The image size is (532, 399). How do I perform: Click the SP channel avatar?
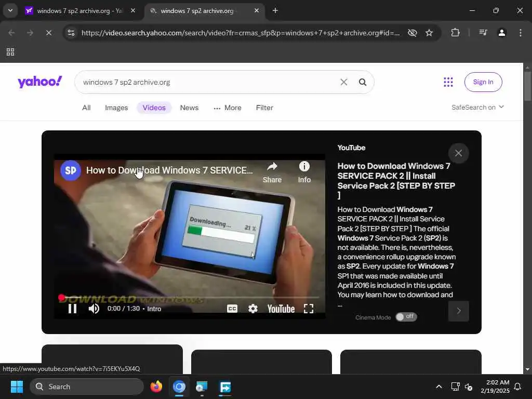click(71, 170)
